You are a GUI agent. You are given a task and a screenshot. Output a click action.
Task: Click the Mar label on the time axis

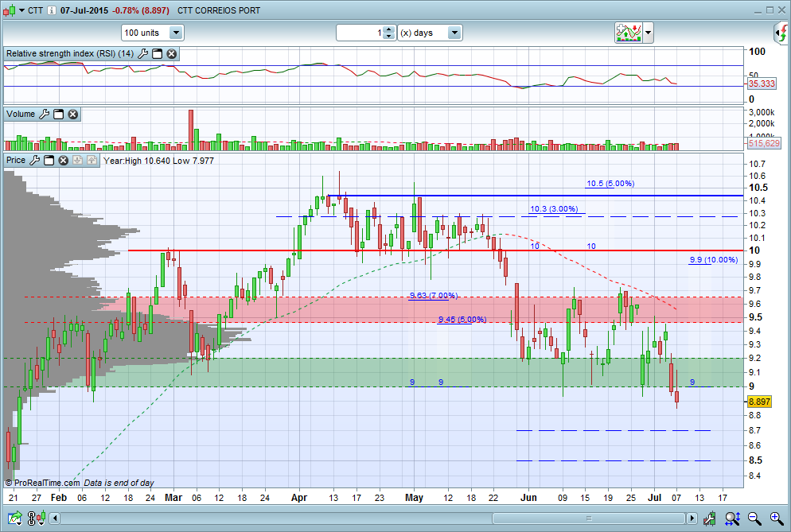click(x=173, y=498)
